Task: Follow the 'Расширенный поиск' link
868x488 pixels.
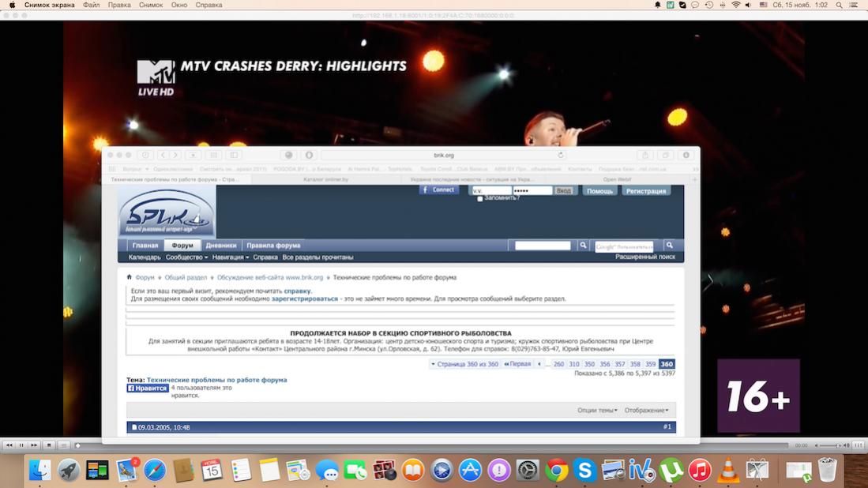Action: (x=645, y=257)
